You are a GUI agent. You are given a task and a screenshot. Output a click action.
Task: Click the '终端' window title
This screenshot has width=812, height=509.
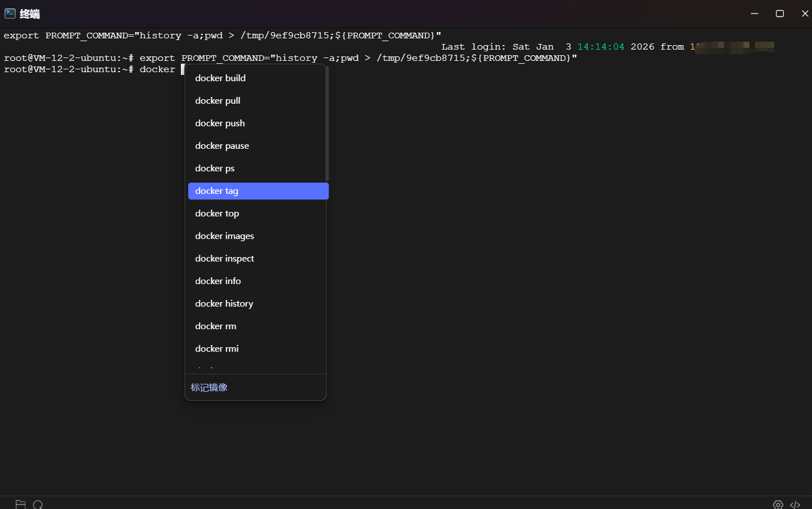[x=30, y=14]
